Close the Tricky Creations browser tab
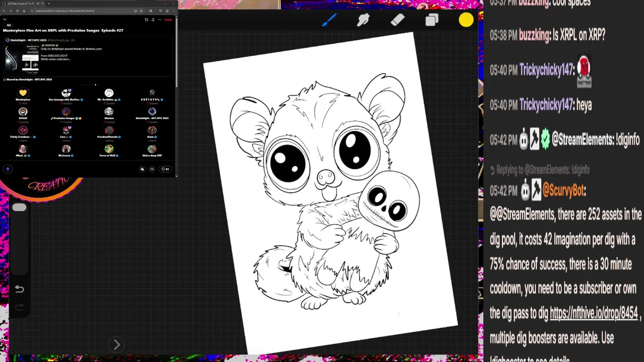644x362 pixels. [x=43, y=4]
